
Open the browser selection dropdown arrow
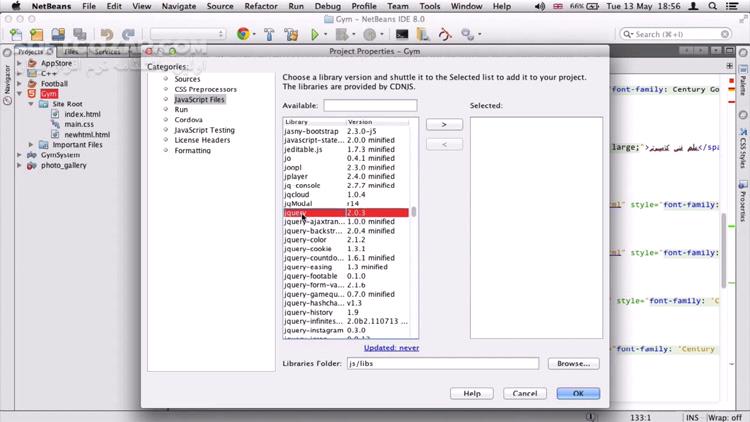[x=254, y=34]
